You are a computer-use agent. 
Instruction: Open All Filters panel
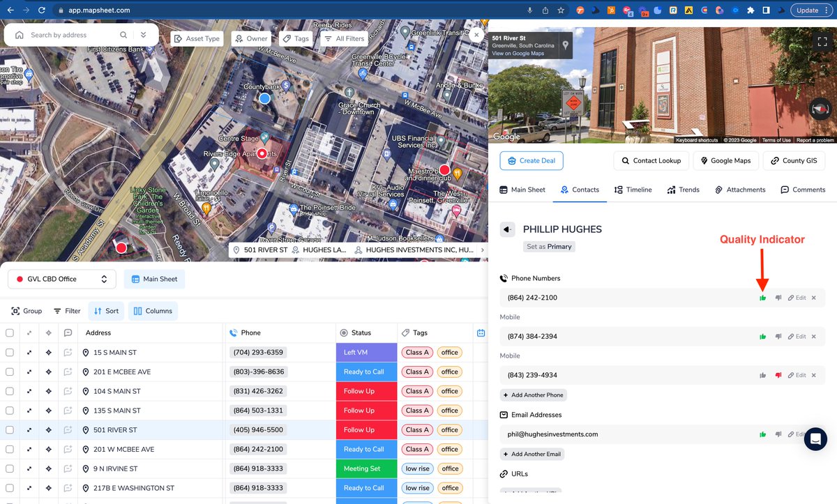pos(344,38)
